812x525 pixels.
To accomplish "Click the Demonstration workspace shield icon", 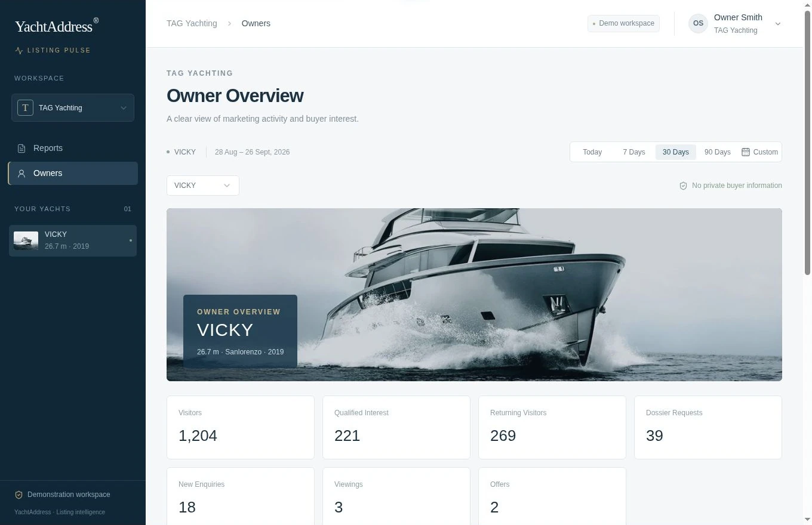I will (19, 495).
